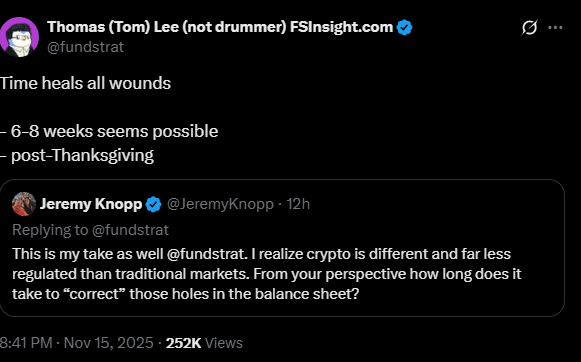The image size is (581, 362).
Task: Click the @JeremyKnopp handle
Action: pyautogui.click(x=220, y=204)
